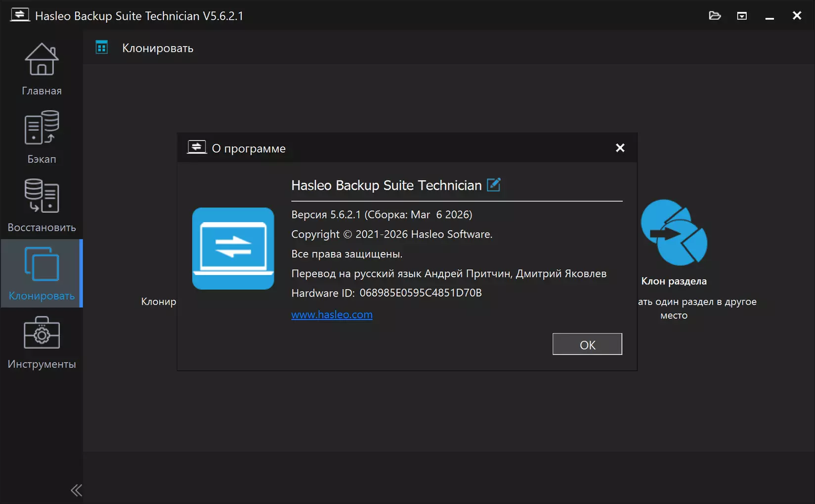815x504 pixels.
Task: Open the Бэкап backup section
Action: [42, 137]
